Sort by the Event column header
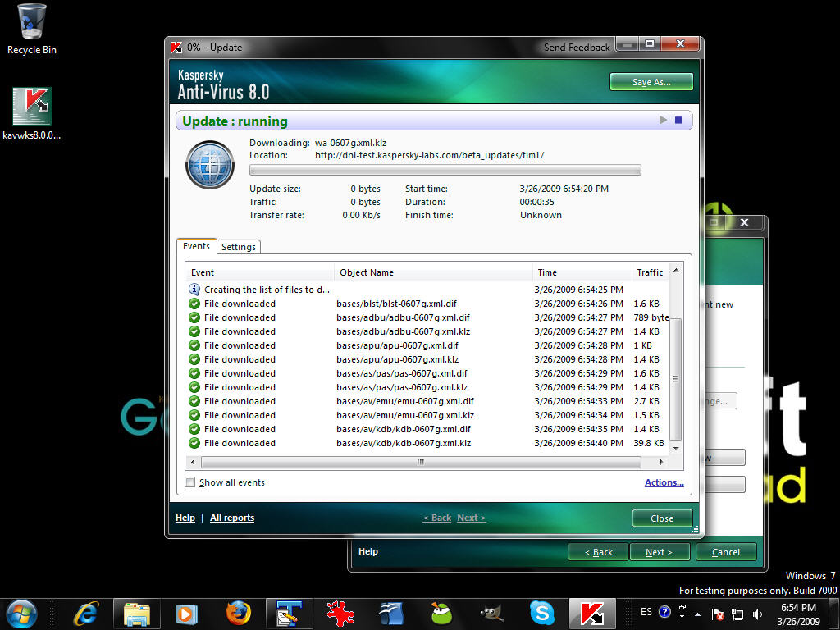840x630 pixels. pos(260,272)
